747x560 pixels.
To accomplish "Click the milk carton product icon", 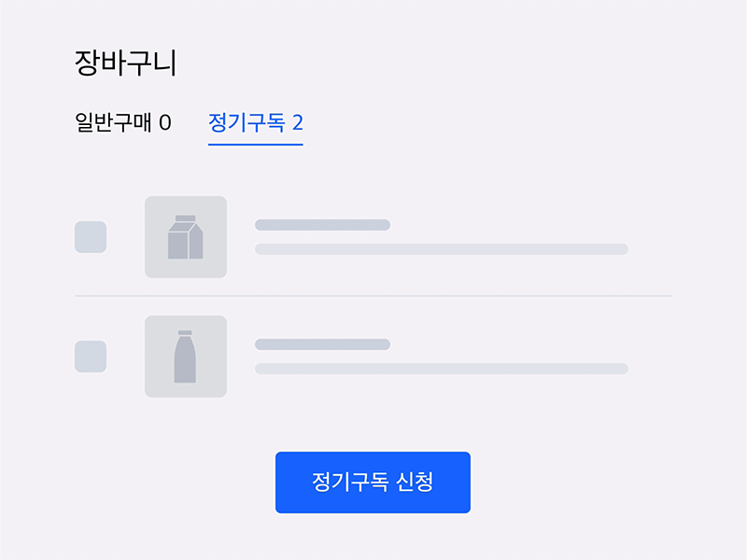I will (185, 237).
